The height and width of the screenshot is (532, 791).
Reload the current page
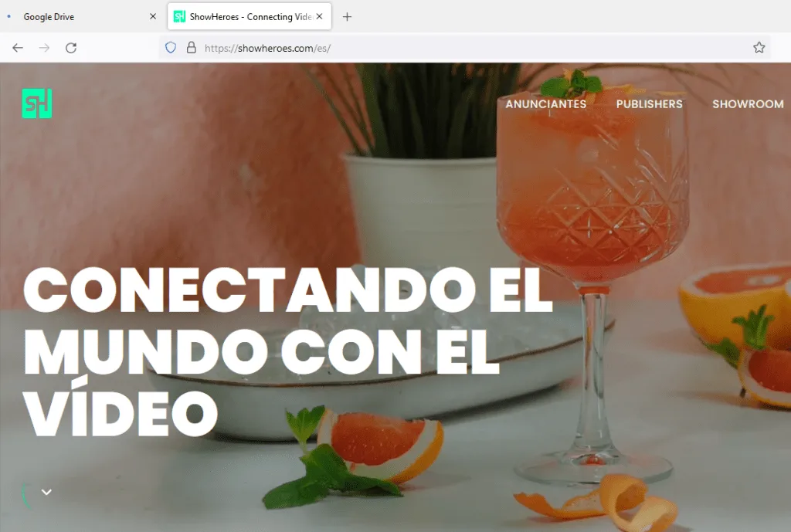pos(70,48)
